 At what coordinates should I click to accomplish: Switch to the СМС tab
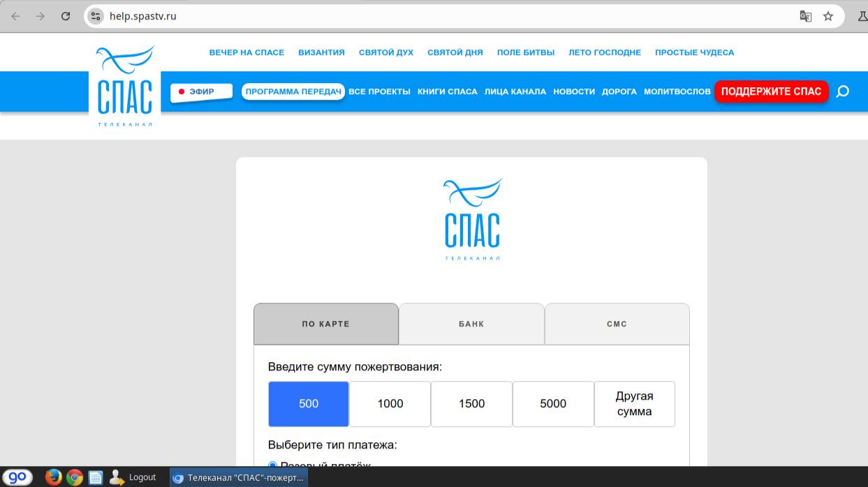[617, 324]
